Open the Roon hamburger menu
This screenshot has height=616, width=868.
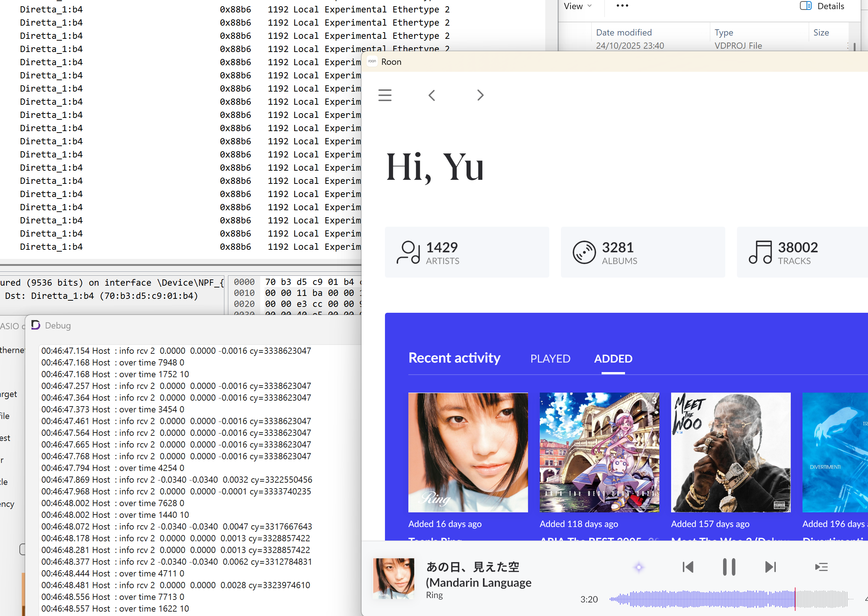click(385, 95)
